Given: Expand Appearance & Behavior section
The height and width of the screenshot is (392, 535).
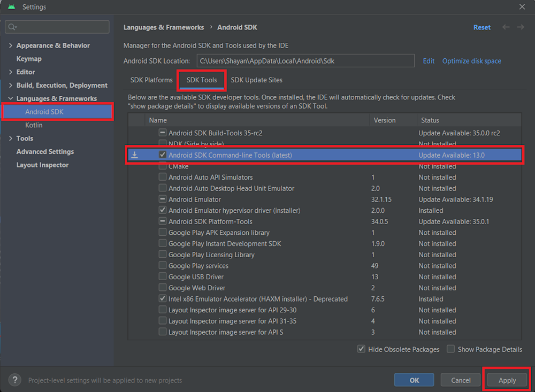Looking at the screenshot, I should [x=11, y=45].
